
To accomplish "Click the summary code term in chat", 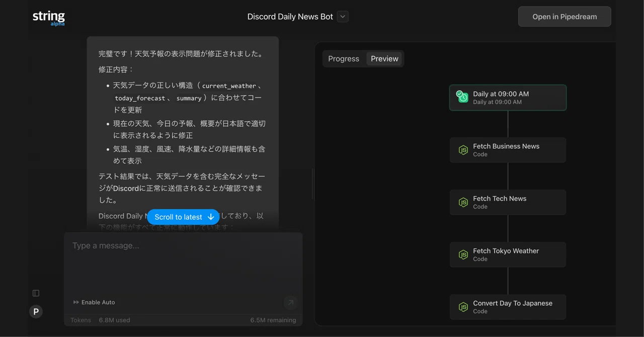I will [x=189, y=99].
